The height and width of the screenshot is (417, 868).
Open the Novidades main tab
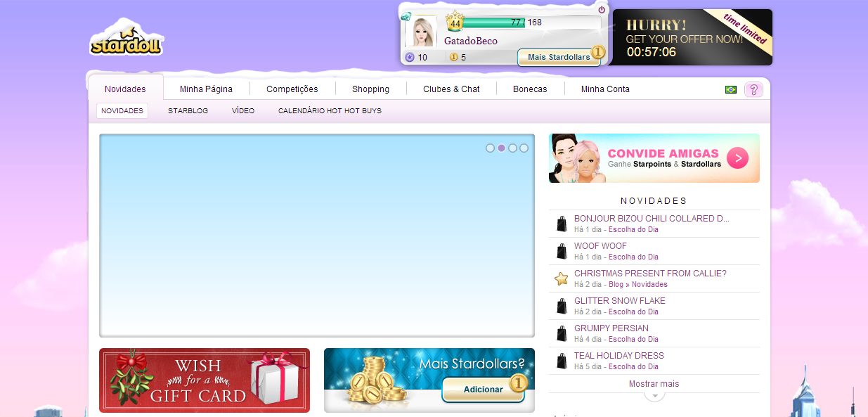(x=125, y=89)
